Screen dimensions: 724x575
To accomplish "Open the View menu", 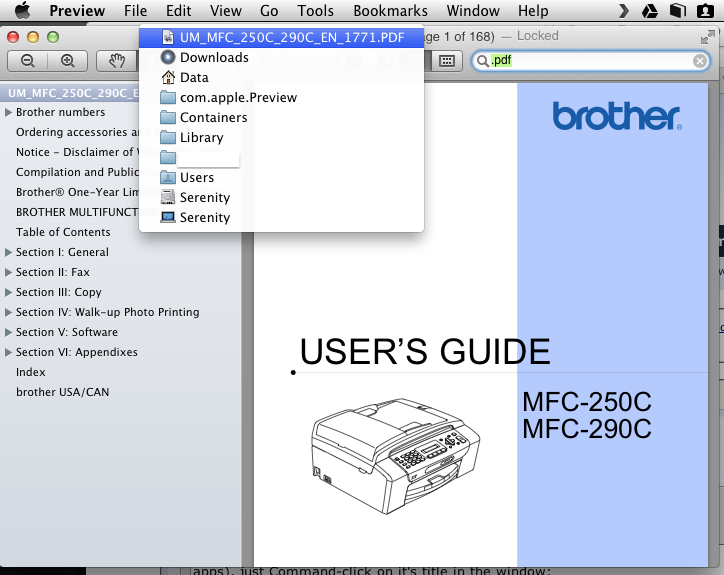I will [x=225, y=11].
